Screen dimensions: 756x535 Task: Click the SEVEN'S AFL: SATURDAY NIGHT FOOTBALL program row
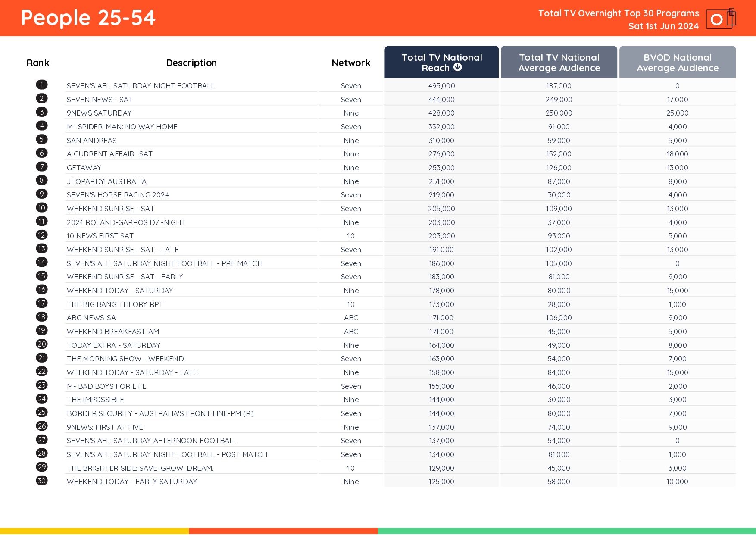coord(141,85)
